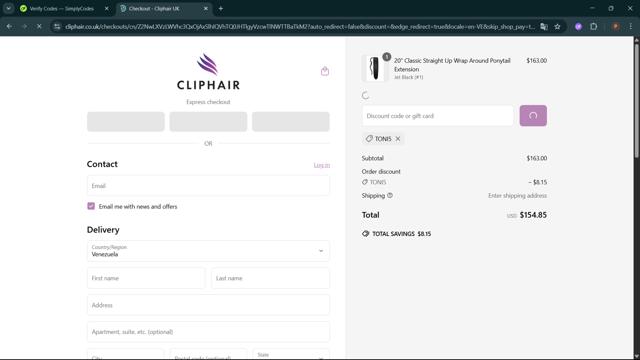Focus the Discount code or gift card field
This screenshot has height=360, width=640.
(438, 116)
